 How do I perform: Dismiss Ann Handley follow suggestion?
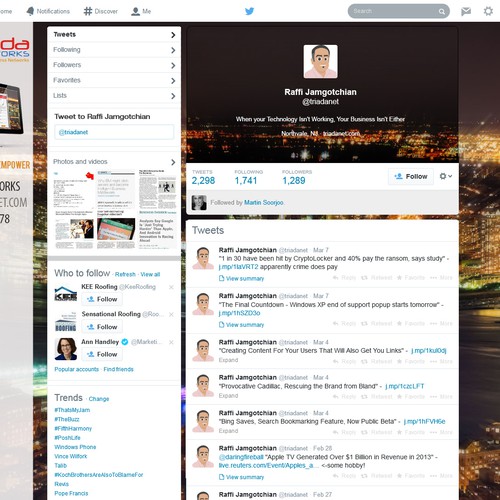tap(171, 342)
